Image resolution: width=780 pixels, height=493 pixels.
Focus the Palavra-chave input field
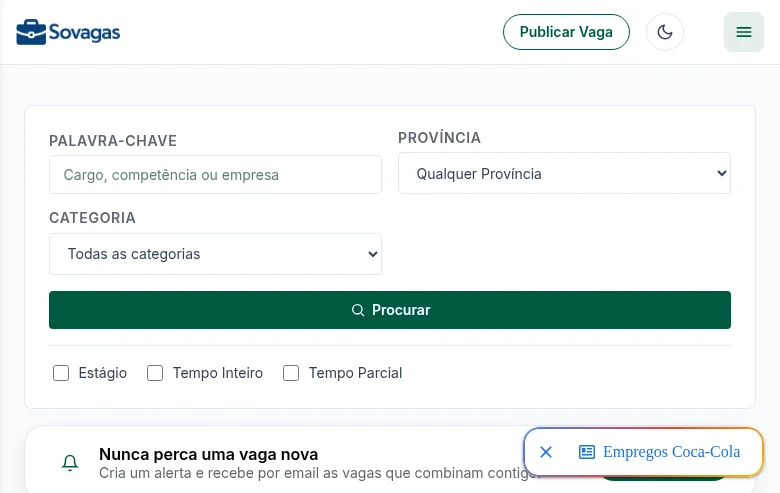click(x=215, y=175)
